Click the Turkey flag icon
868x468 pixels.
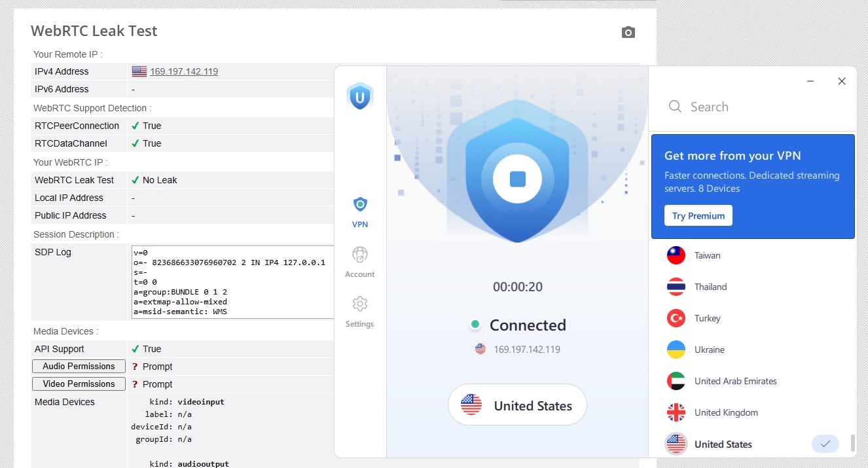point(676,318)
